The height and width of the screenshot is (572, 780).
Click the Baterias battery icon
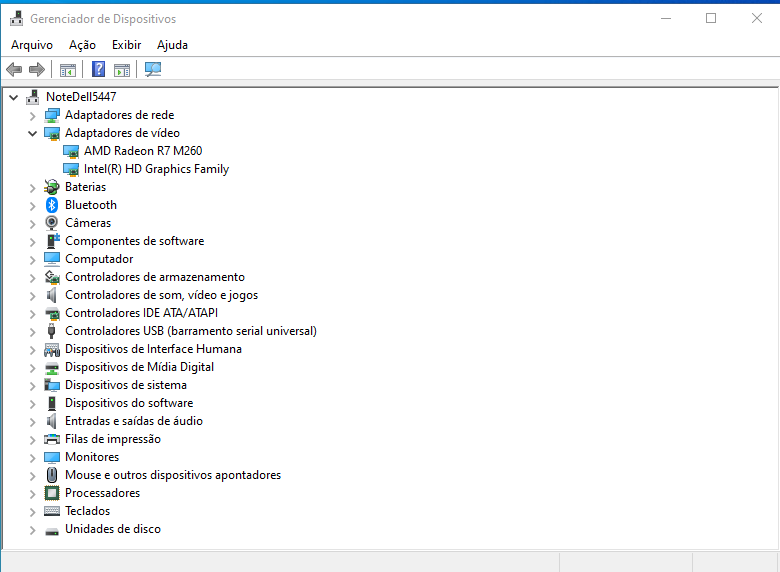coord(52,187)
